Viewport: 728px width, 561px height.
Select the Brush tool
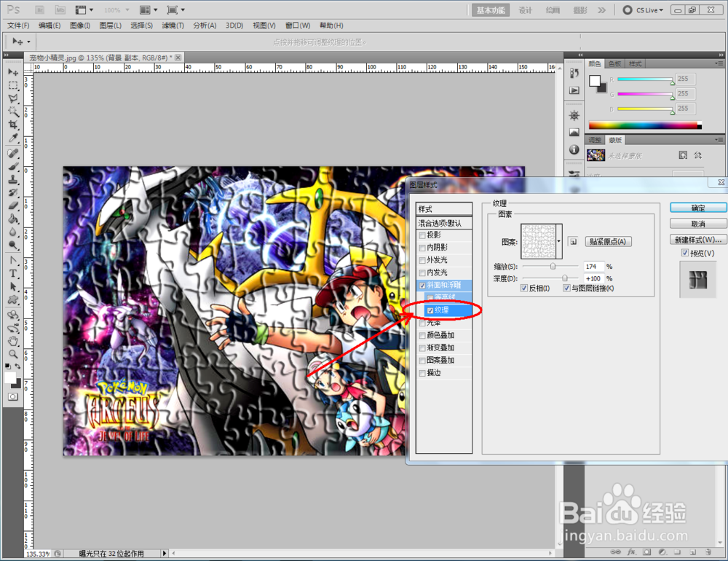point(13,166)
